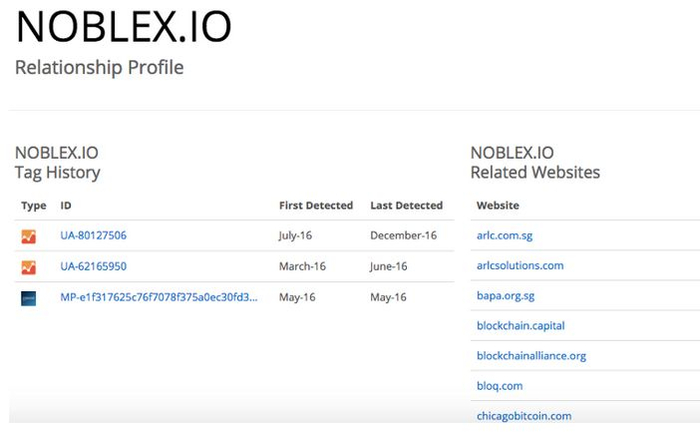The width and height of the screenshot is (700, 447).
Task: Click the Type column header
Action: coord(34,206)
